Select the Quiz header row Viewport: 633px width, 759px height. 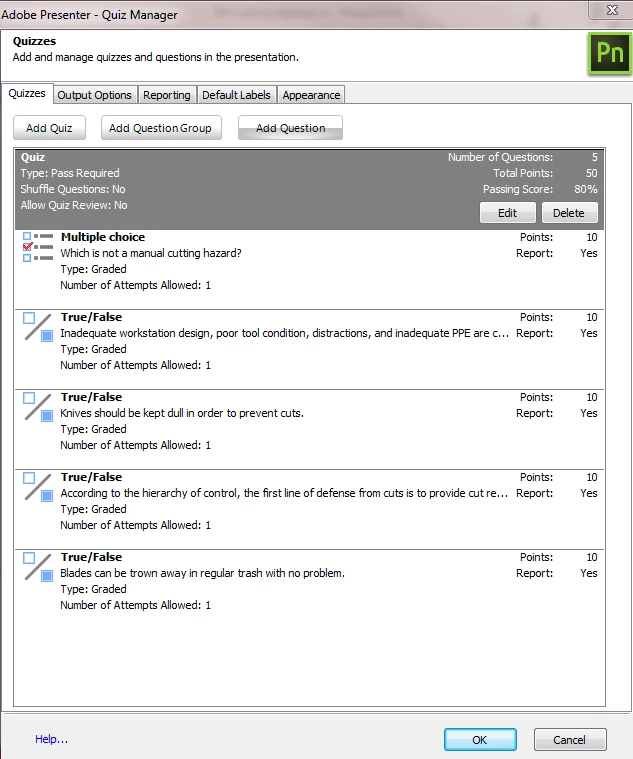(310, 189)
